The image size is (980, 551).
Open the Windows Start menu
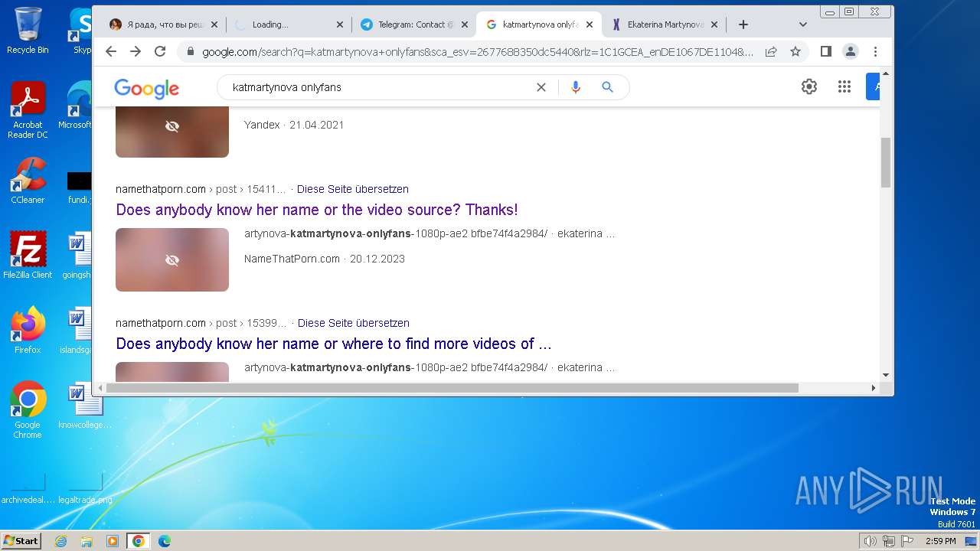(x=21, y=541)
